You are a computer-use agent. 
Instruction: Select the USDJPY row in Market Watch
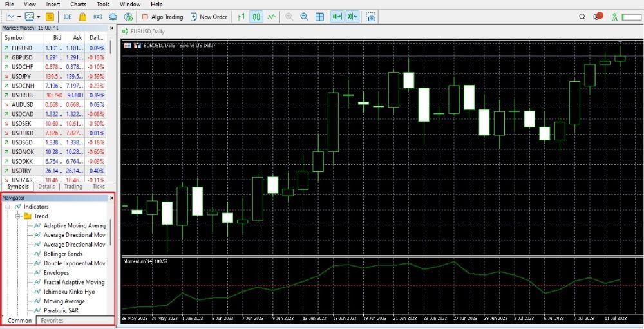54,77
